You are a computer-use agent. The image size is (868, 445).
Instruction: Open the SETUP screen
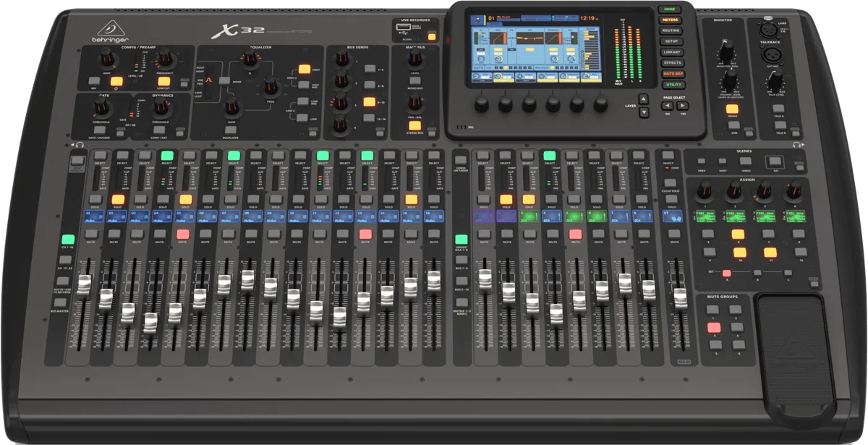(x=672, y=42)
